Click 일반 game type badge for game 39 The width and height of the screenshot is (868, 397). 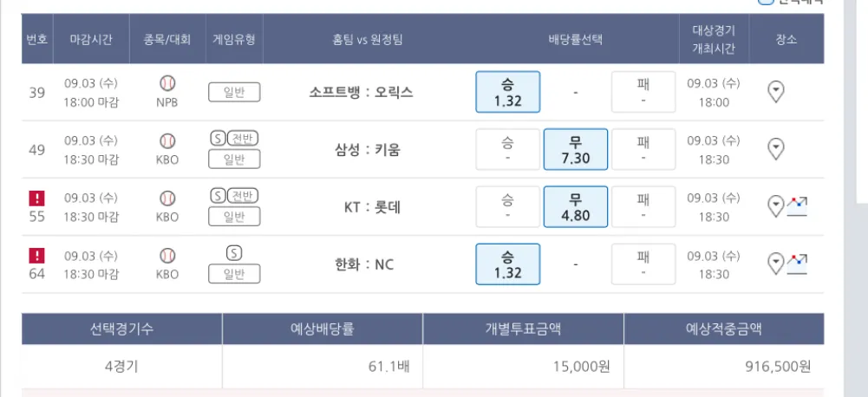pyautogui.click(x=234, y=92)
